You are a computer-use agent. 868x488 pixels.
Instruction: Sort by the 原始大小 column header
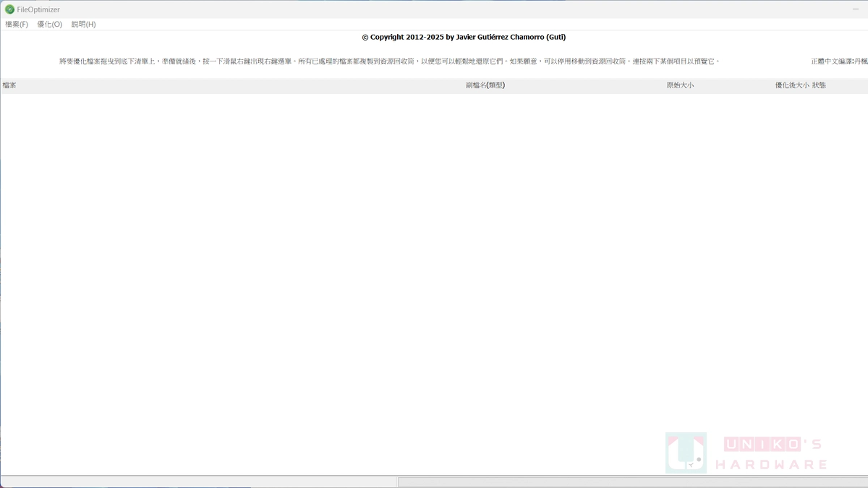coord(680,85)
